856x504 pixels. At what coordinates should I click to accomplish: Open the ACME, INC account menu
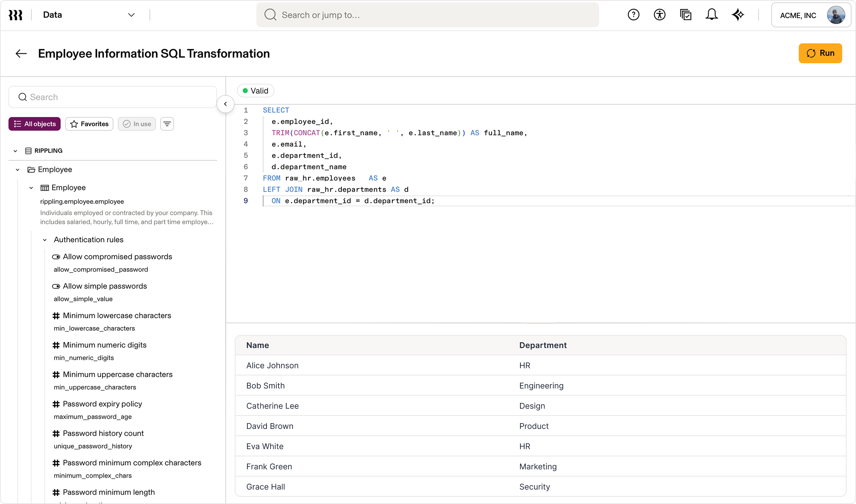pos(810,15)
